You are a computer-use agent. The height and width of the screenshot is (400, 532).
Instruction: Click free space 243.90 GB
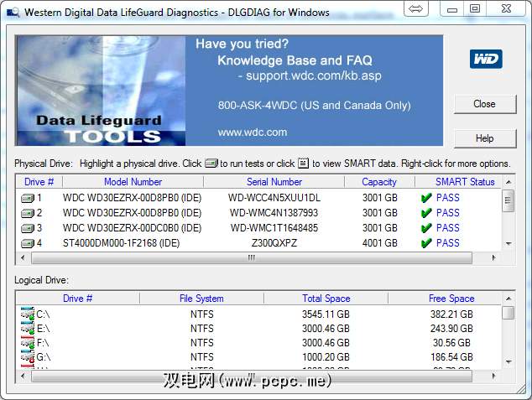coord(451,329)
